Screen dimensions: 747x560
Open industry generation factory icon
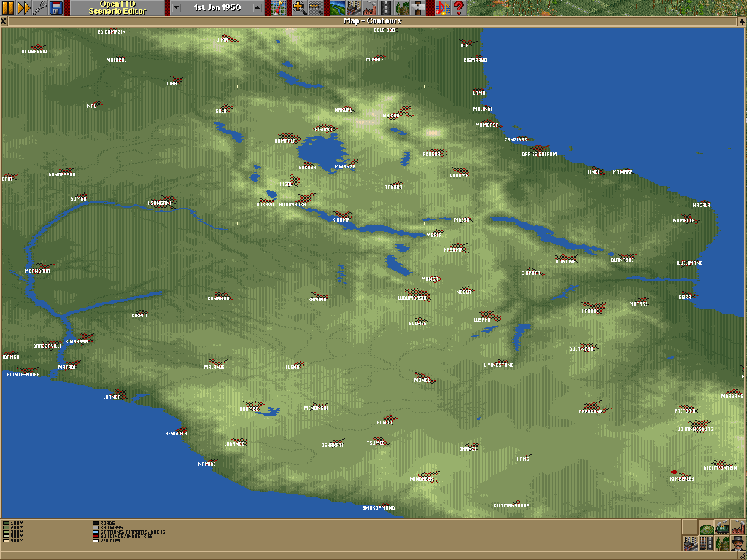370,7
